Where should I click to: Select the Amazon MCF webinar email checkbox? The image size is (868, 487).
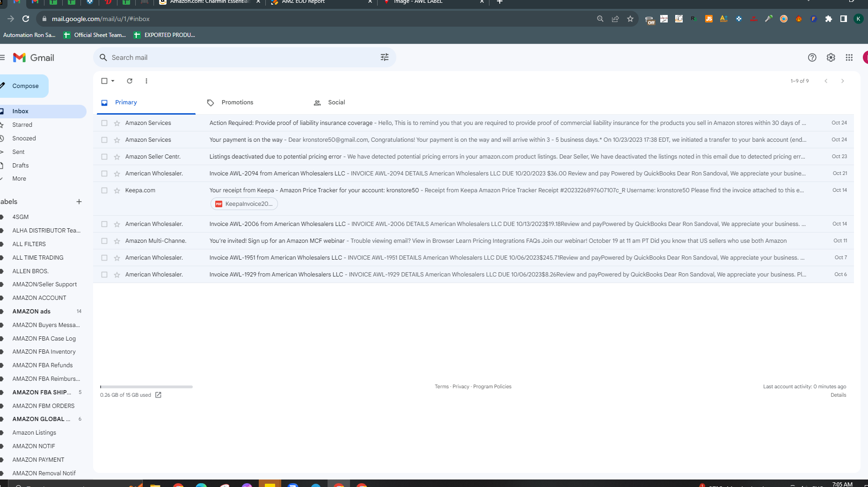[x=104, y=241]
